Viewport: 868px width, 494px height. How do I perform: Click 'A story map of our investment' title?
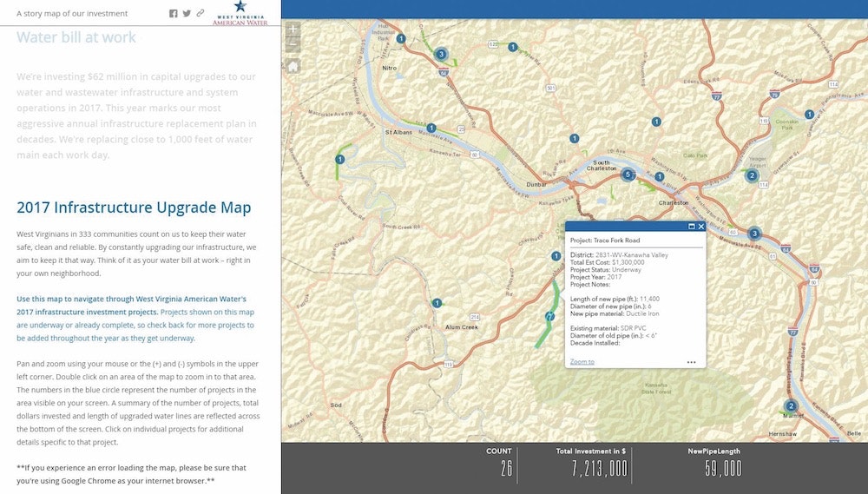72,13
